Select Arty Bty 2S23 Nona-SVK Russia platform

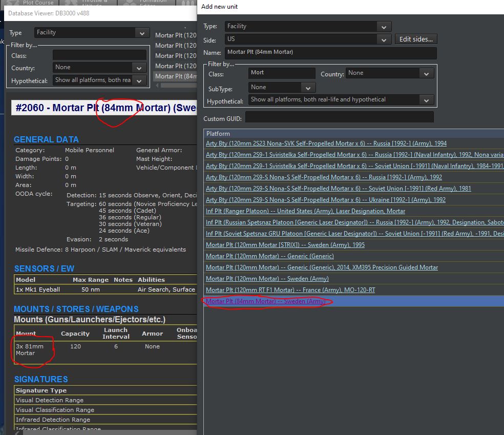[x=326, y=143]
